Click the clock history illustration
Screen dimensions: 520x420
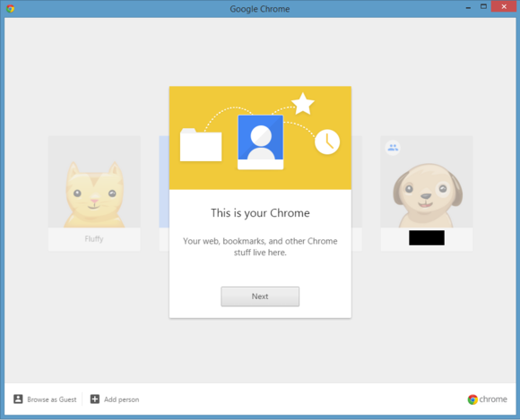pyautogui.click(x=327, y=141)
